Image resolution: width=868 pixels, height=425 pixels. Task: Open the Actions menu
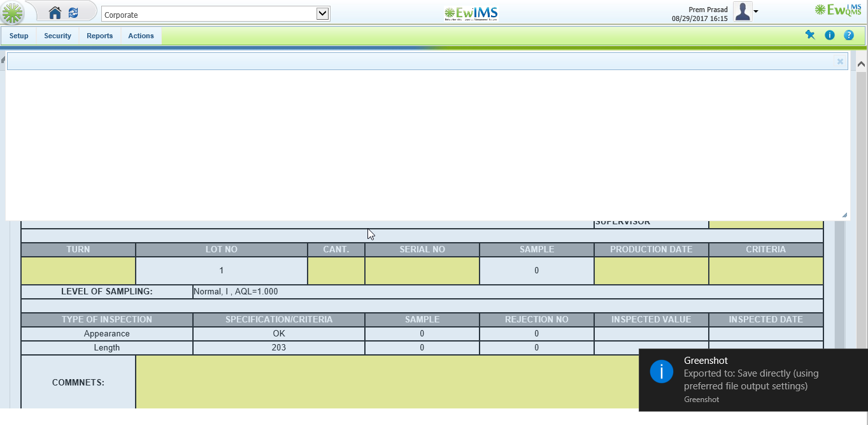pos(141,36)
